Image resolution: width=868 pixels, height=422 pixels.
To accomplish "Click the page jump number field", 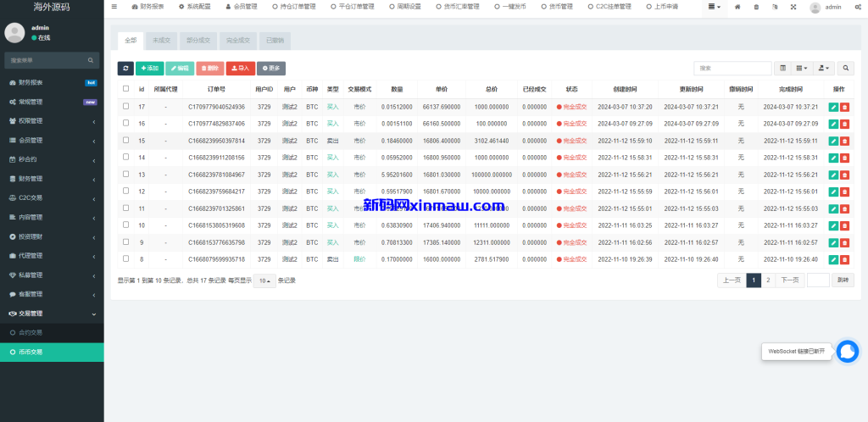I will (818, 280).
